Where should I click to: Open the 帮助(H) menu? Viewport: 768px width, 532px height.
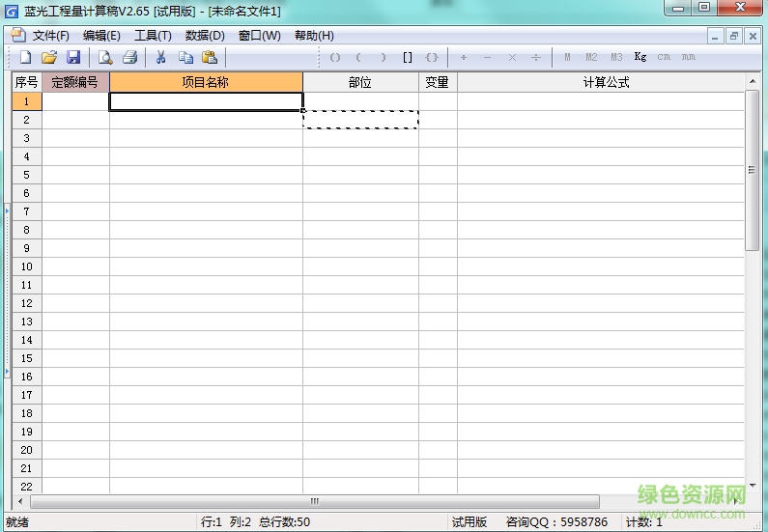click(314, 36)
